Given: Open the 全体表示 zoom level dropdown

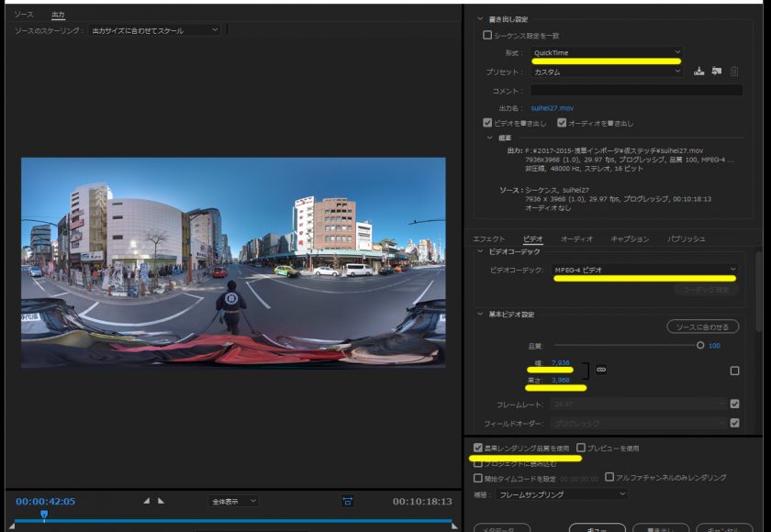Looking at the screenshot, I should (233, 501).
